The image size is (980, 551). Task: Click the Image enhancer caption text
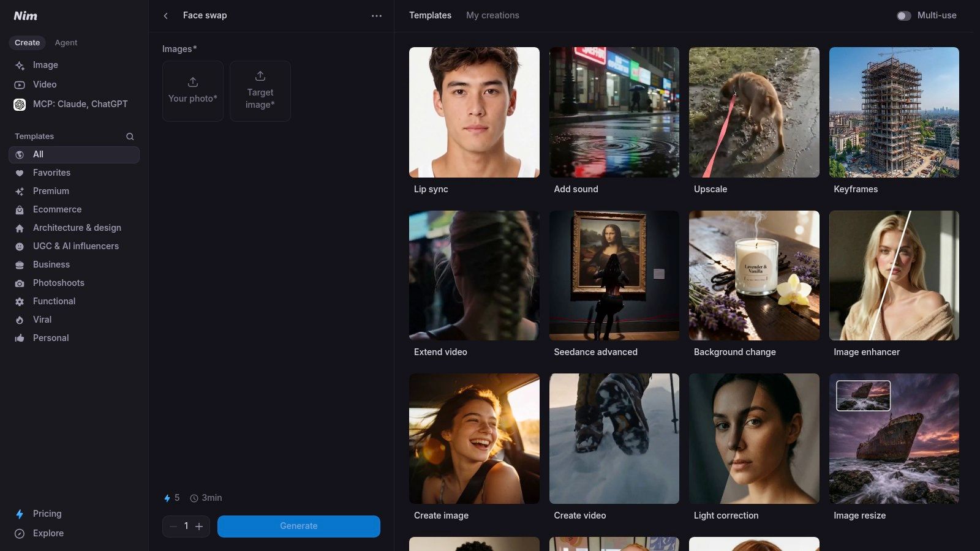coord(867,352)
